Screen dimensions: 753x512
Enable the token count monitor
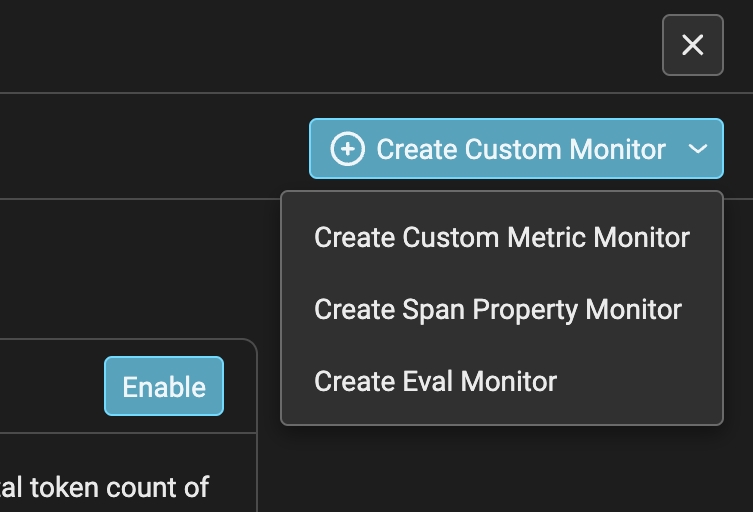(164, 387)
